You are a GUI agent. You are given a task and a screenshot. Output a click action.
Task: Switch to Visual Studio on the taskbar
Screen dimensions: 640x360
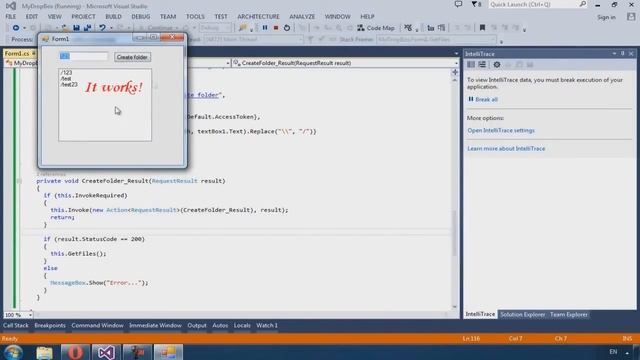[106, 352]
